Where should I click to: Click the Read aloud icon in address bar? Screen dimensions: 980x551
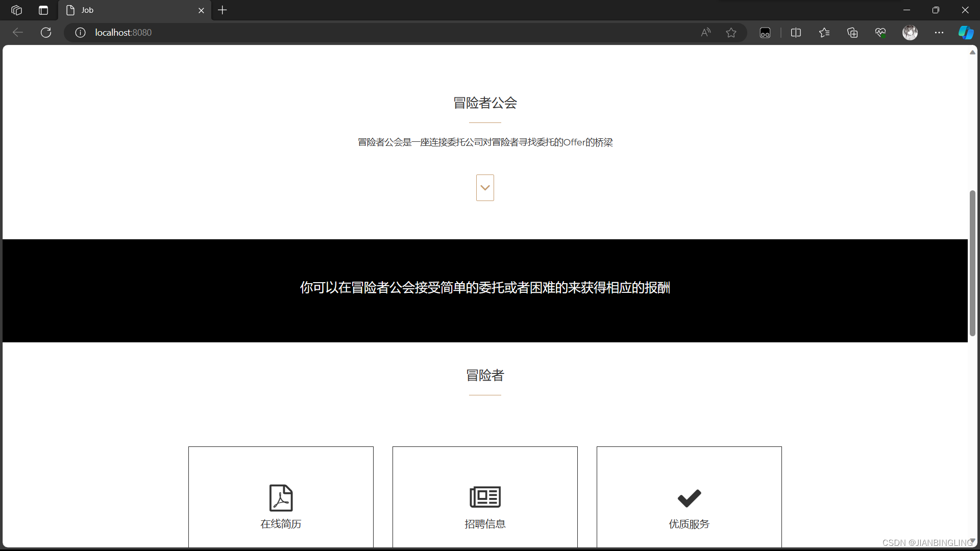point(705,33)
